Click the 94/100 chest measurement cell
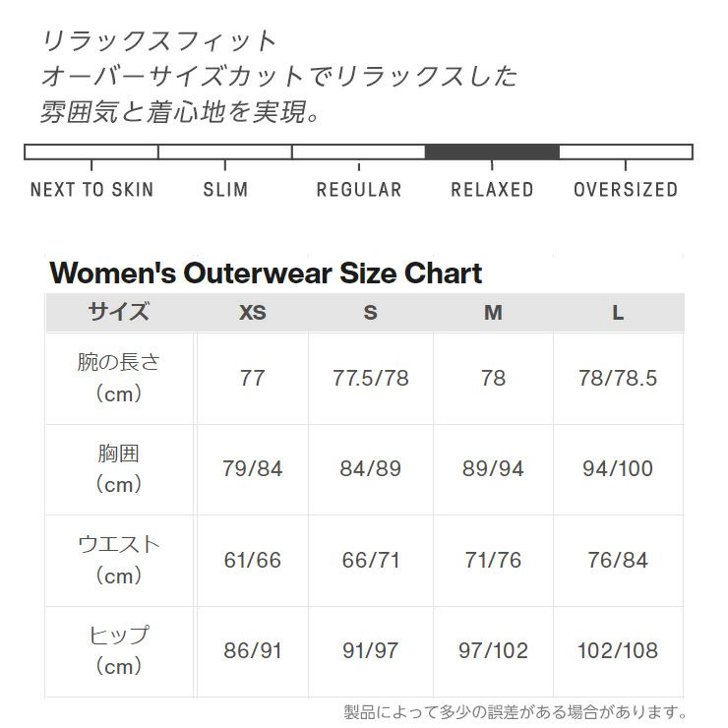Image resolution: width=728 pixels, height=728 pixels. click(618, 469)
